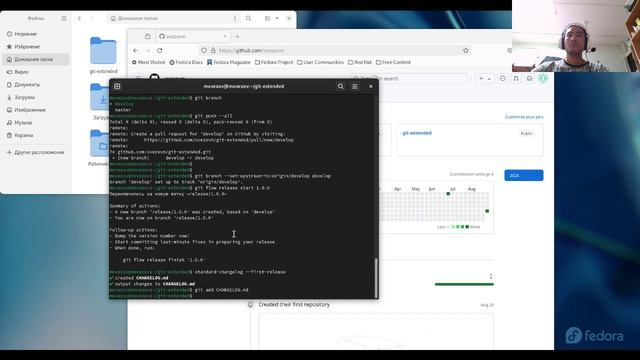Open the Firefox View icon beside the tab
Viewport: 640px width, 360px height.
148,36
